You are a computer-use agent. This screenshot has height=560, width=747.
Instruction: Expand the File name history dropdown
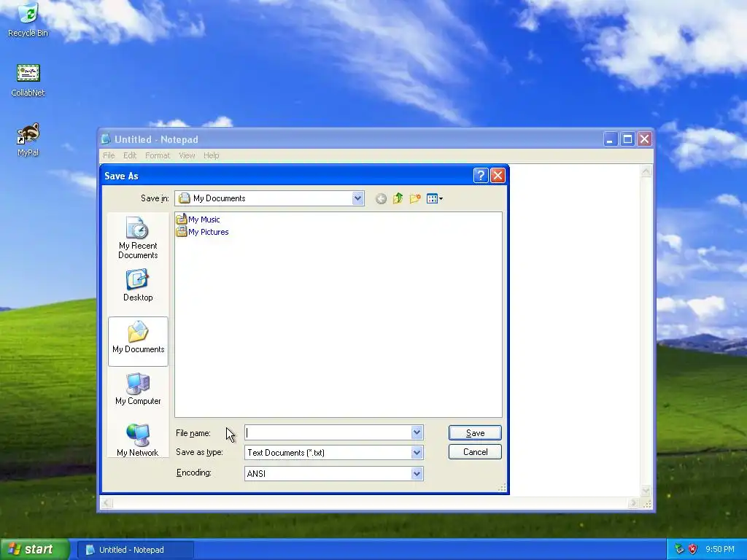[417, 432]
